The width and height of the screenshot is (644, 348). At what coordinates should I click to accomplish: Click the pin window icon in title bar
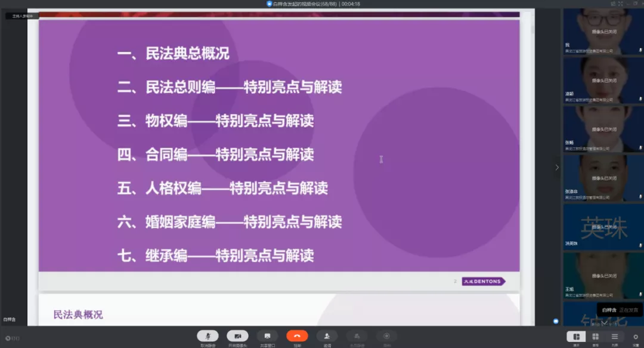pyautogui.click(x=613, y=4)
